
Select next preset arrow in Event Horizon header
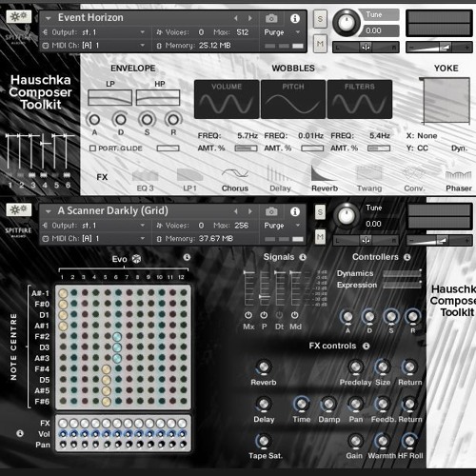pyautogui.click(x=250, y=18)
